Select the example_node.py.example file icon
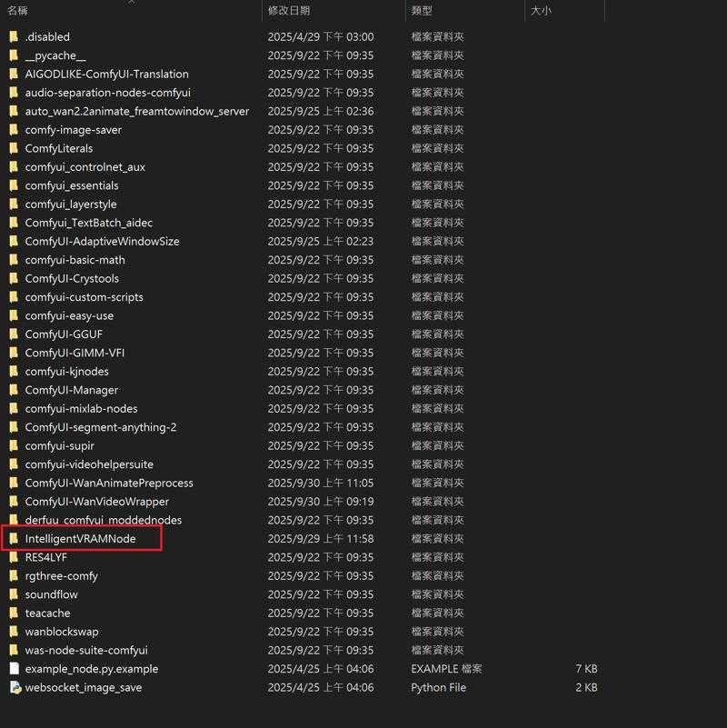 [x=14, y=669]
